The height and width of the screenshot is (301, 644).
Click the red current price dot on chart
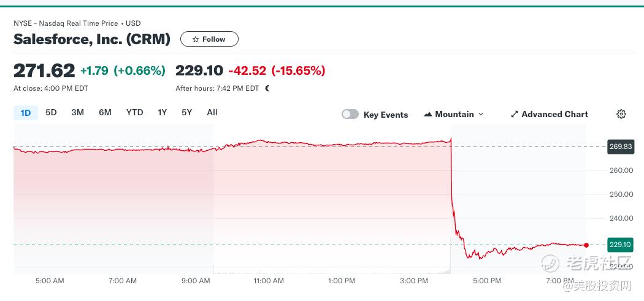click(586, 245)
